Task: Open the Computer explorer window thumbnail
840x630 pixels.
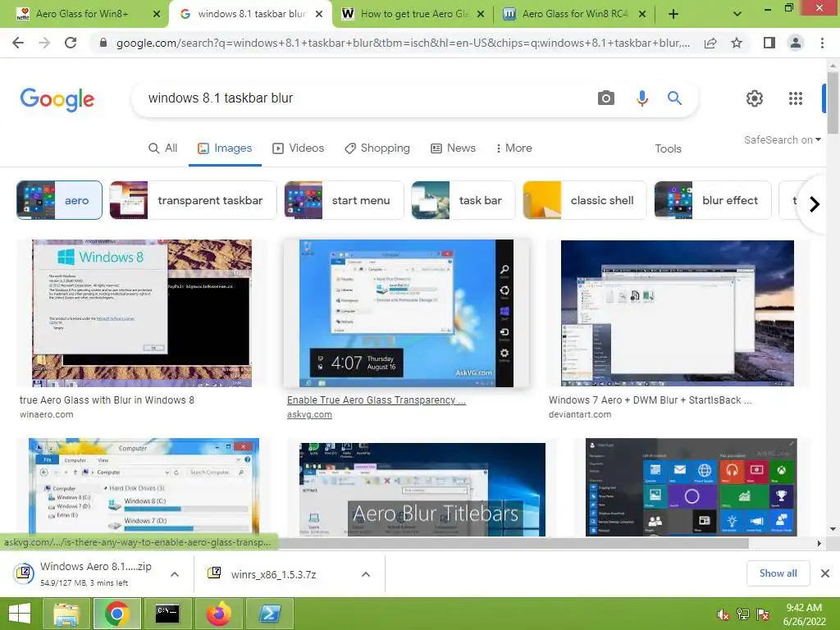Action: point(144,487)
